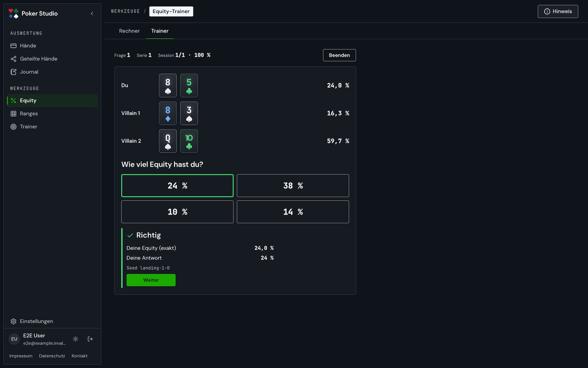Click your 5 of clubs card
This screenshot has width=588, height=368.
[189, 85]
